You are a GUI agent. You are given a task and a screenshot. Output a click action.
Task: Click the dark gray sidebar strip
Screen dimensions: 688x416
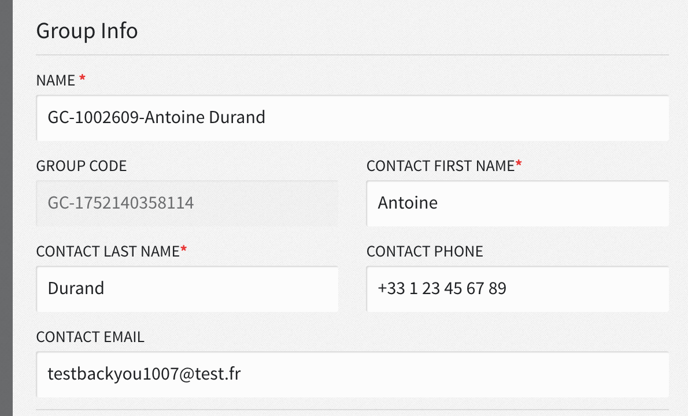coord(6,208)
